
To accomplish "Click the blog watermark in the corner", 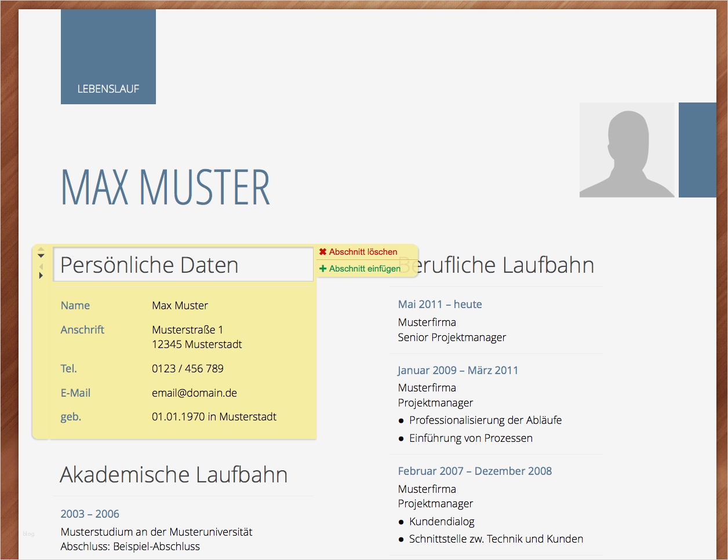I will pyautogui.click(x=28, y=534).
